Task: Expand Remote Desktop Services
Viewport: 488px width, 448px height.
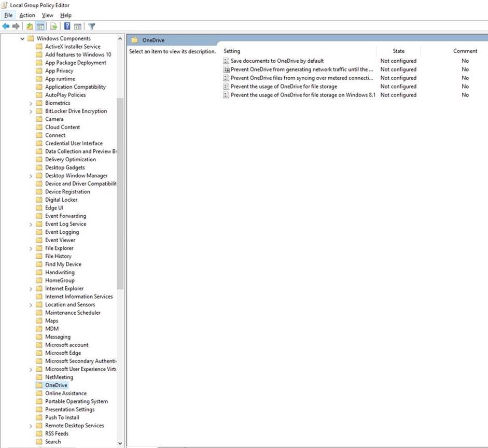Action: point(31,426)
